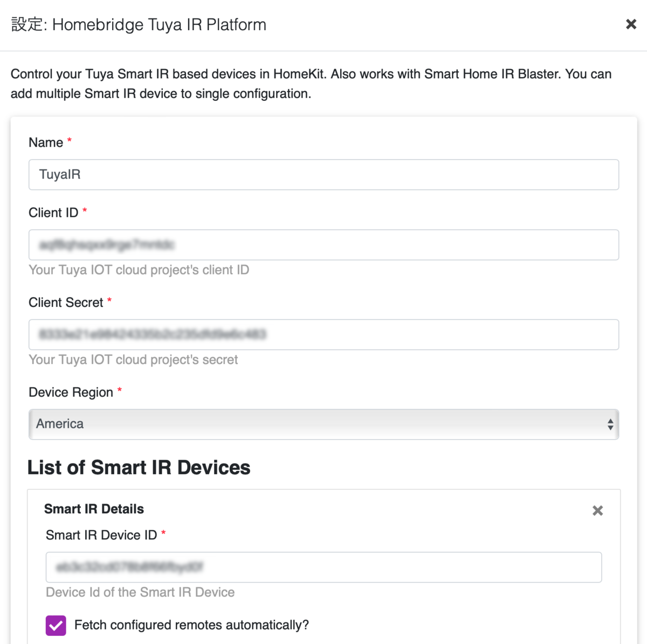Click the Device Region label
The height and width of the screenshot is (644, 647).
(71, 392)
